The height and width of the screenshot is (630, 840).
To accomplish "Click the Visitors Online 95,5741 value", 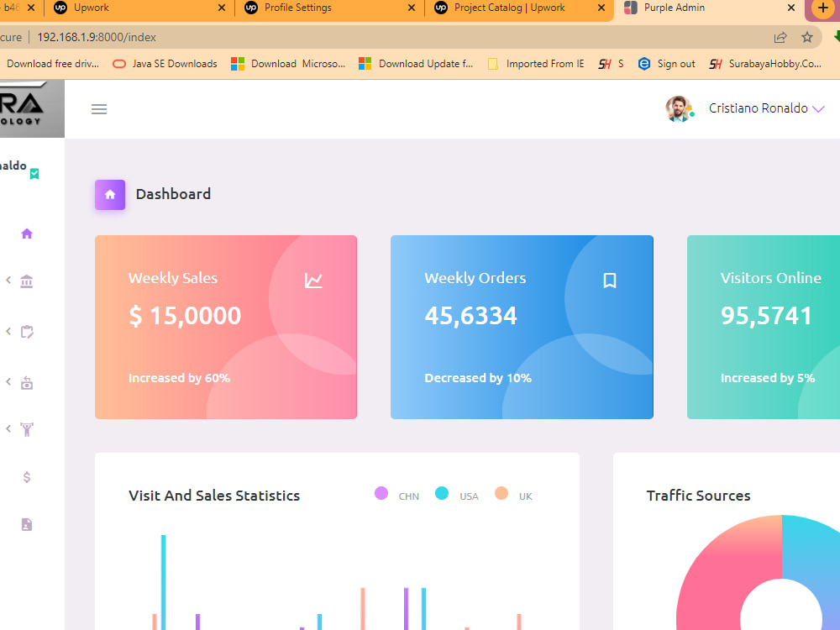I will click(x=767, y=316).
